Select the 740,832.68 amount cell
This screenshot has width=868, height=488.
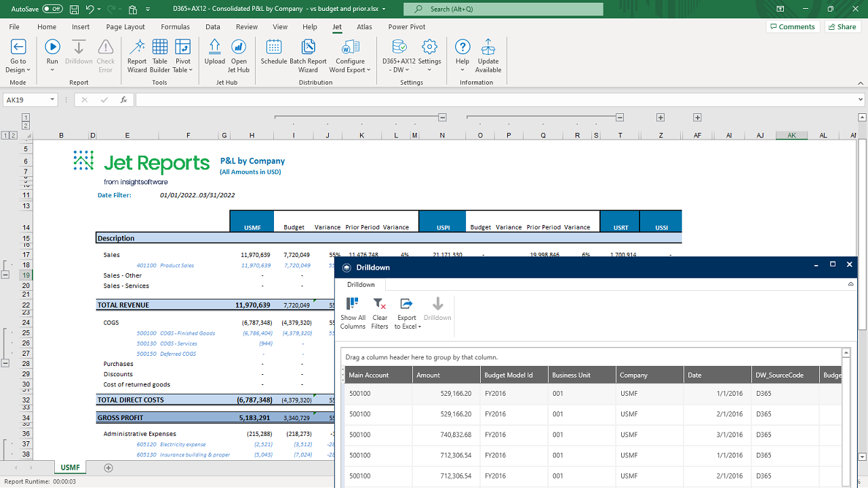click(x=446, y=434)
